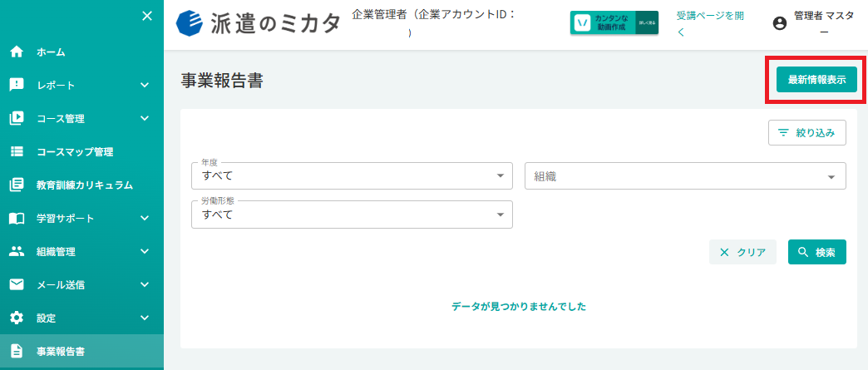Click the レポート report icon
Image resolution: width=868 pixels, height=370 pixels.
coord(17,86)
